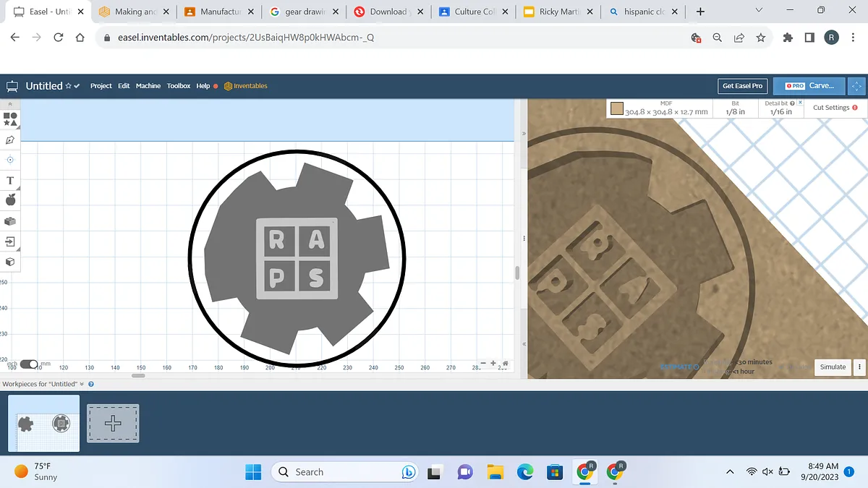
Task: Open the Shapes tool in the left toolbar
Action: [x=10, y=119]
